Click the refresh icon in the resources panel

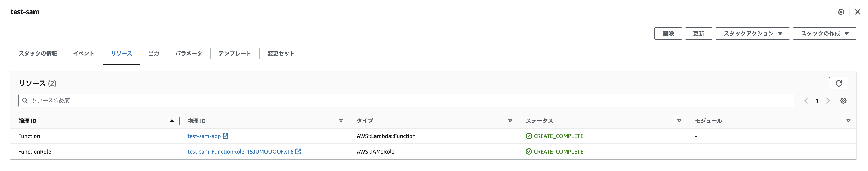[838, 83]
